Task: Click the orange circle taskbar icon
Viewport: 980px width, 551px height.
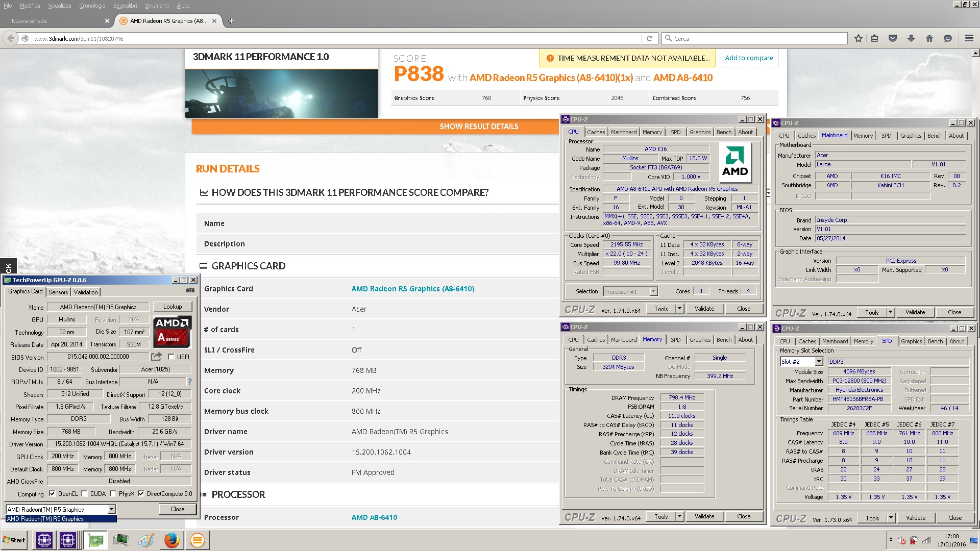Action: click(x=197, y=540)
